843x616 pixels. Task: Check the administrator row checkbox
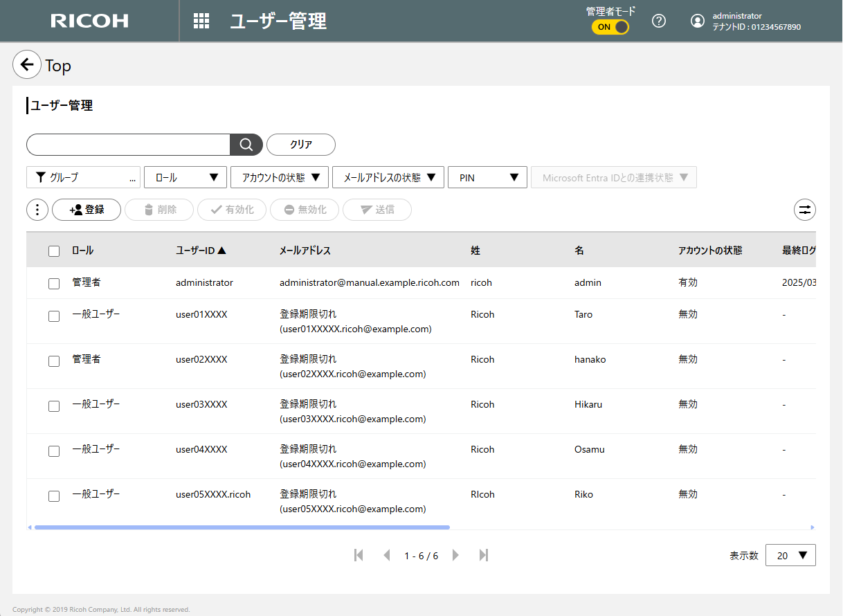pos(54,283)
